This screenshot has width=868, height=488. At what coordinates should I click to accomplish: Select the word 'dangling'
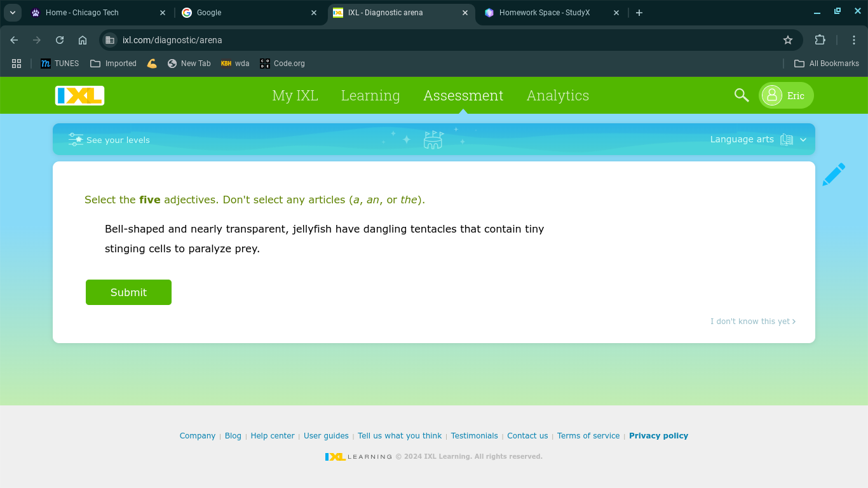pos(384,229)
